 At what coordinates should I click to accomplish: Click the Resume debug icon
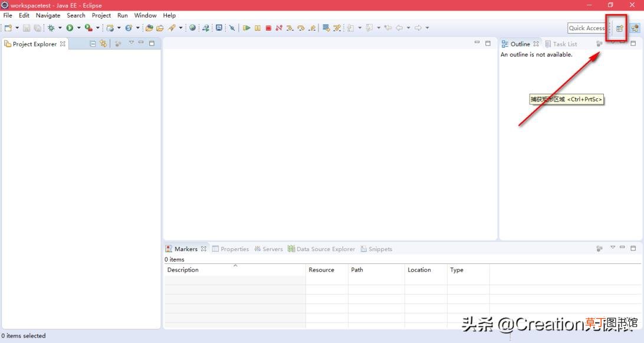click(x=247, y=28)
